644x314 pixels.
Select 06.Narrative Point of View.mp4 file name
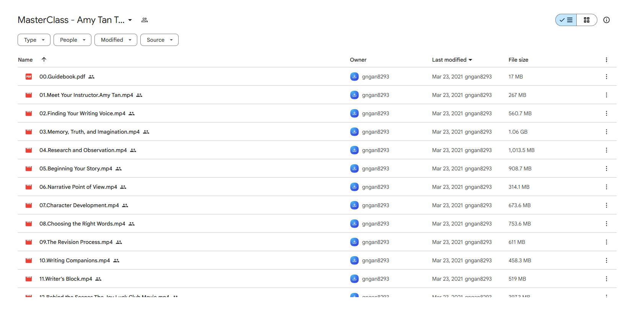[78, 187]
